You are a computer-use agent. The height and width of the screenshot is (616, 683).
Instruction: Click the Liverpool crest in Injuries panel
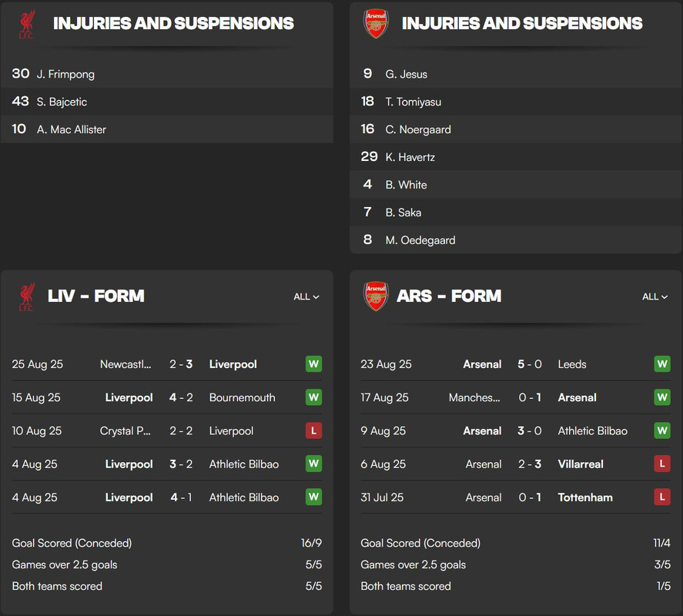27,25
